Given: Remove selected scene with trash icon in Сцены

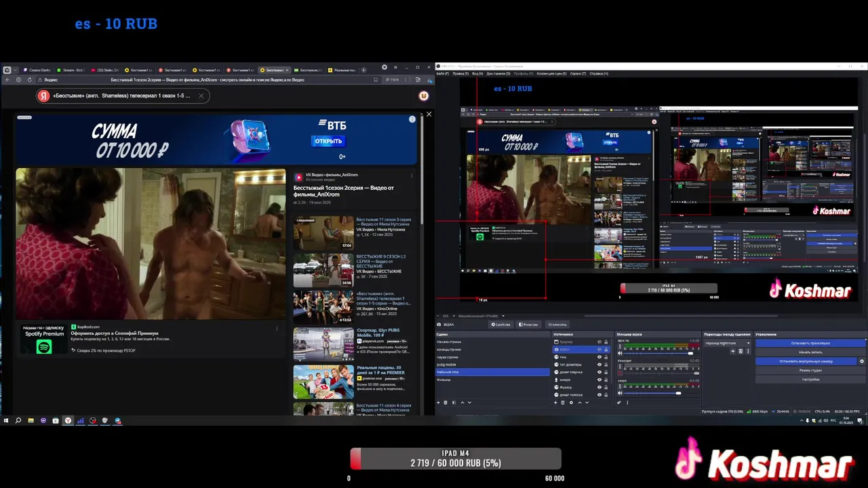Looking at the screenshot, I should (446, 402).
